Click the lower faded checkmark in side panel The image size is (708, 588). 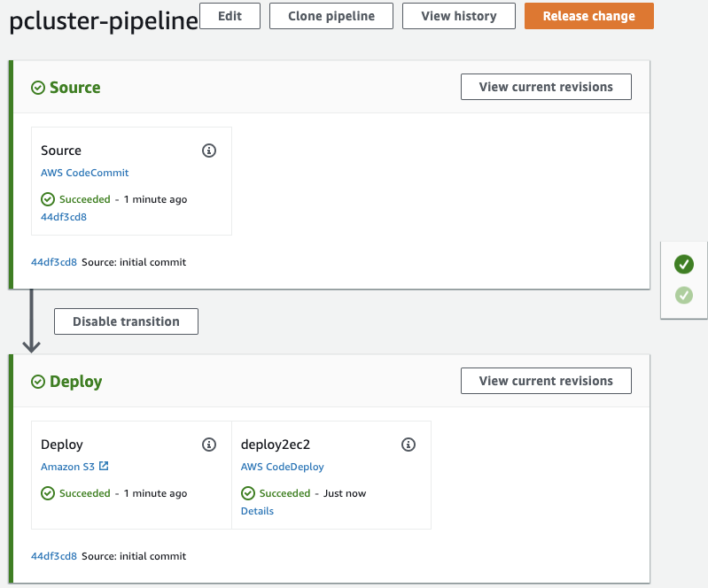pyautogui.click(x=683, y=295)
